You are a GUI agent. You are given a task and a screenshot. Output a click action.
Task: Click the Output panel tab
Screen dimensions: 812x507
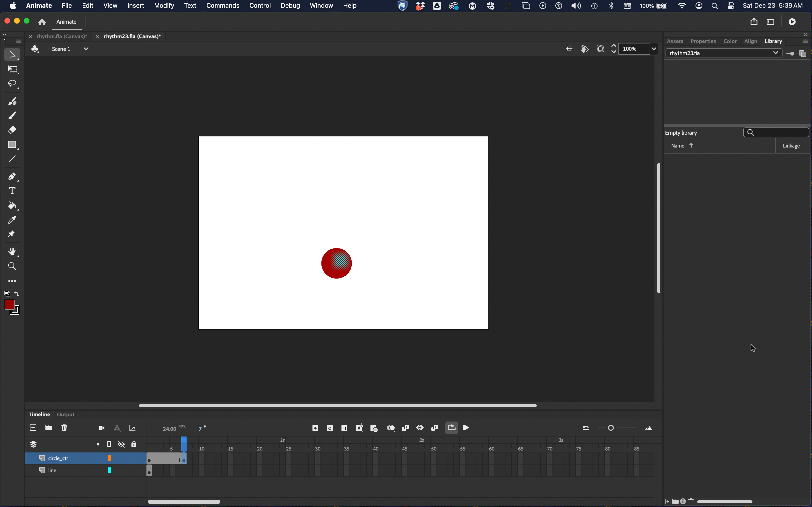pos(65,415)
